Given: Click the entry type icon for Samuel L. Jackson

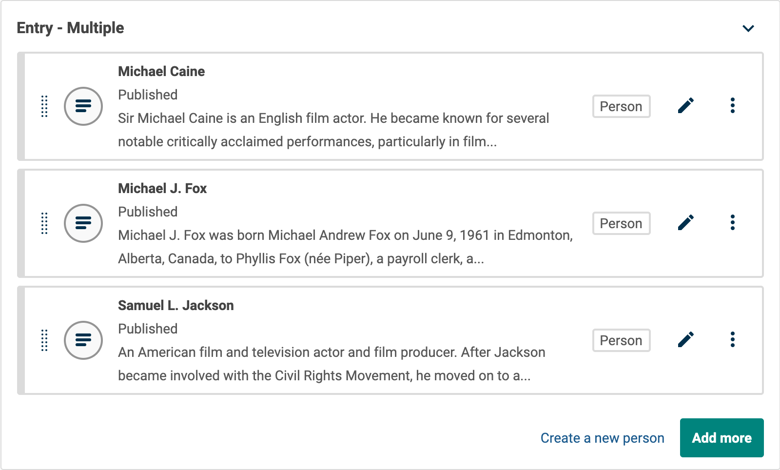Looking at the screenshot, I should (83, 340).
